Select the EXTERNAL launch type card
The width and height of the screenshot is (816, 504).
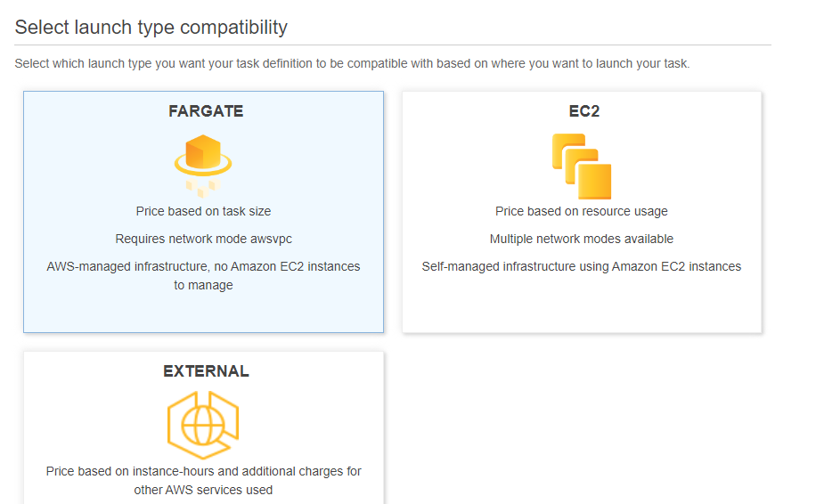203,427
